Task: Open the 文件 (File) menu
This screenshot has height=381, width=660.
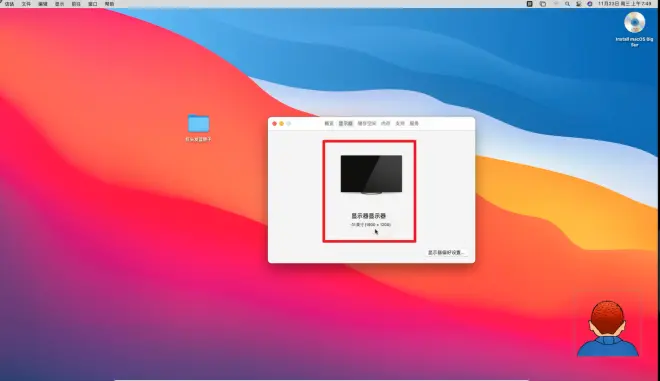Action: (26, 4)
